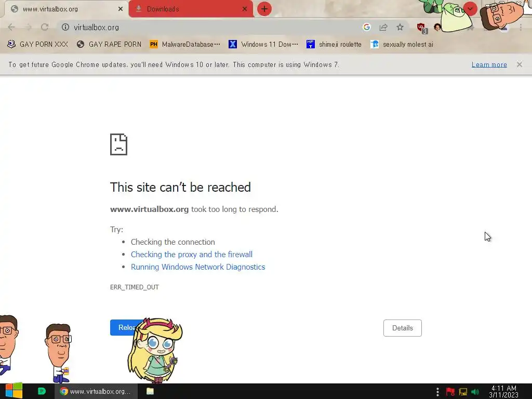Open the uBlock Origin extension icon
The height and width of the screenshot is (399, 532).
[x=422, y=28]
